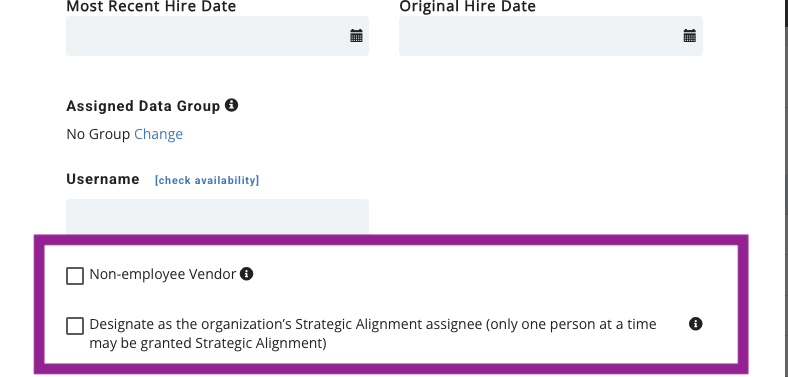Select the No Group text
The width and height of the screenshot is (788, 377).
pos(98,134)
